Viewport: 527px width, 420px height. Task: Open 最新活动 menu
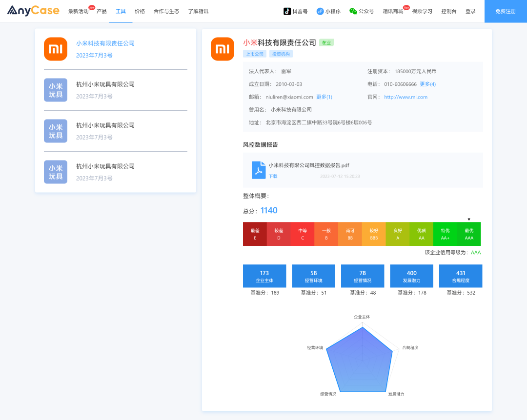(78, 11)
